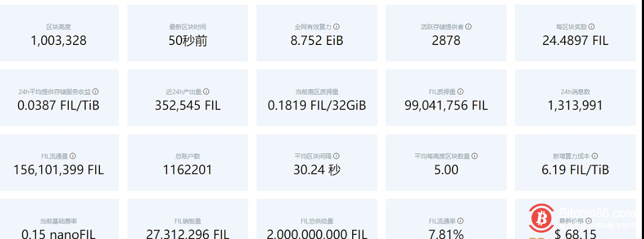Image resolution: width=644 pixels, height=239 pixels.
Task: Click the 6.19 FIL/TiB cost value
Action: pos(575,170)
